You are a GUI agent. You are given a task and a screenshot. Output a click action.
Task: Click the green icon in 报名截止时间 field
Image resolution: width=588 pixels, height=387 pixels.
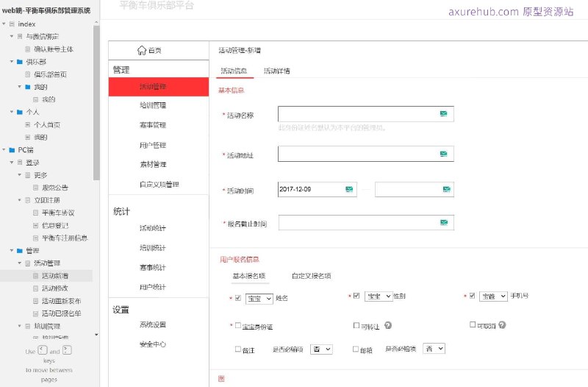click(x=444, y=223)
